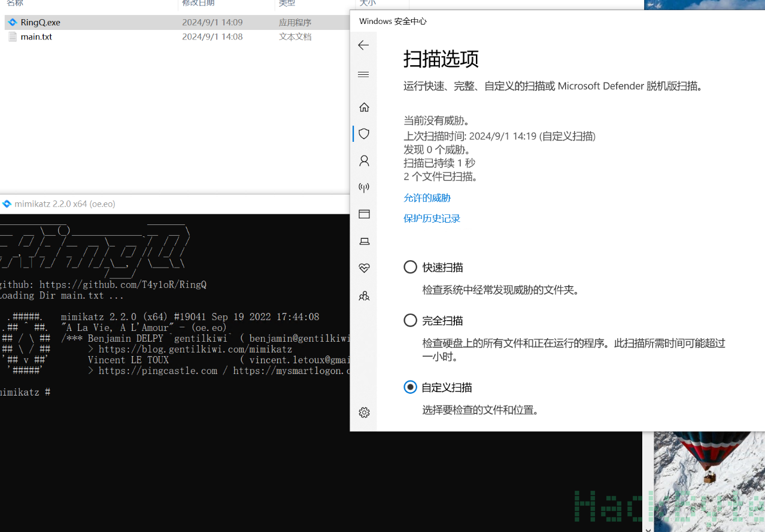Select the 完全扫描 radio button

pyautogui.click(x=410, y=321)
